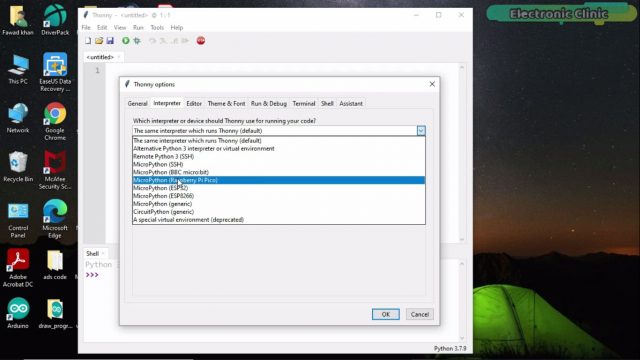Switch to the Assistant tab
The image size is (640, 360).
[351, 104]
